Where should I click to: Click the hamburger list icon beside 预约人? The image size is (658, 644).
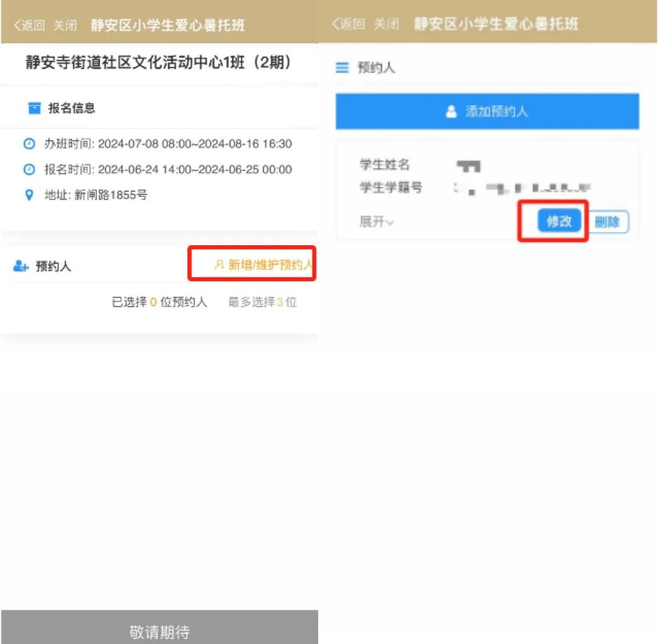point(342,68)
